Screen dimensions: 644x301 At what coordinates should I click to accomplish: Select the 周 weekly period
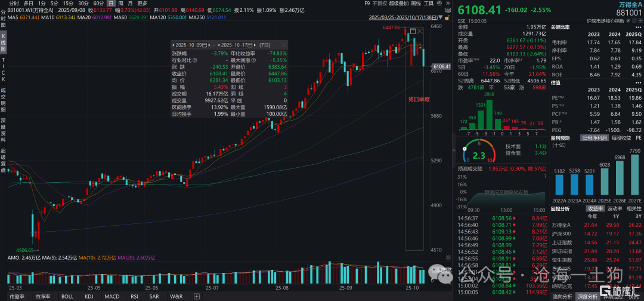click(121, 3)
